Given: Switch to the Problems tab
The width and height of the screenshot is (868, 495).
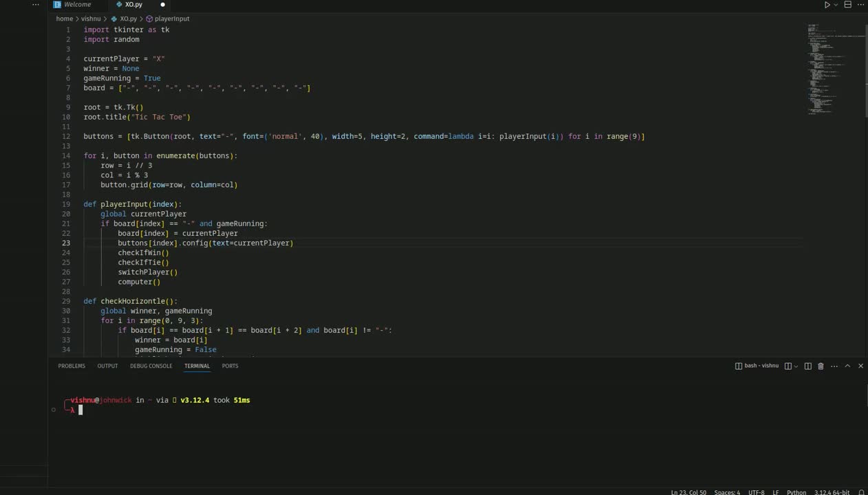Looking at the screenshot, I should tap(72, 366).
